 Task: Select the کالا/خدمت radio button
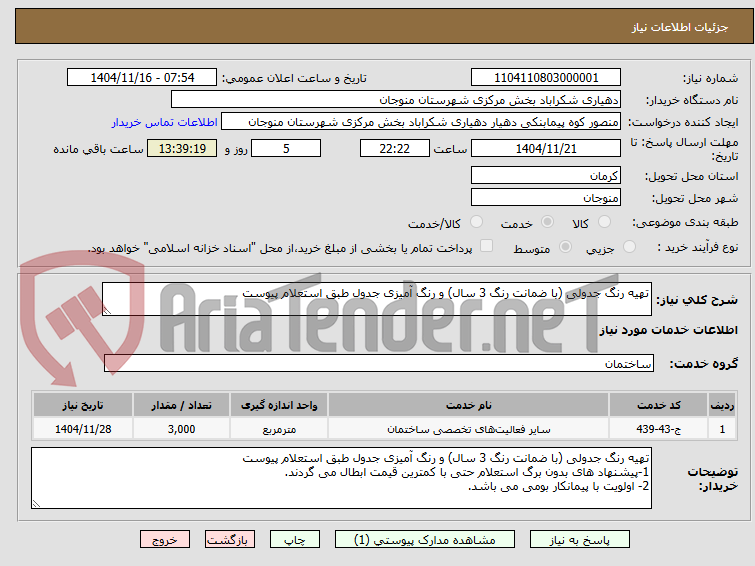pyautogui.click(x=476, y=222)
